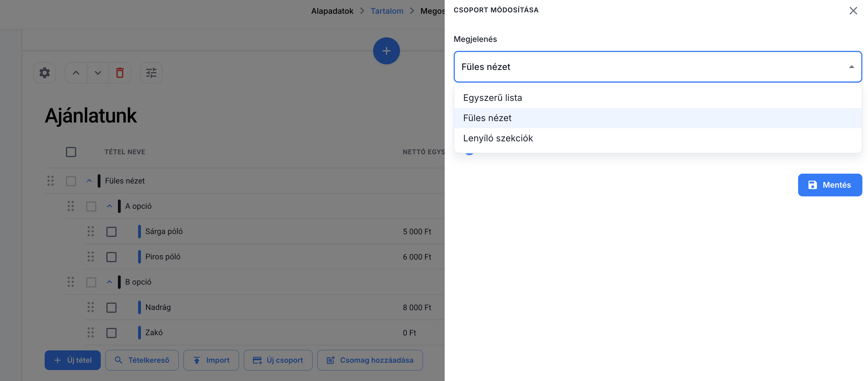Grab drag handle beside Sárga póló
The width and height of the screenshot is (868, 381).
pos(91,231)
